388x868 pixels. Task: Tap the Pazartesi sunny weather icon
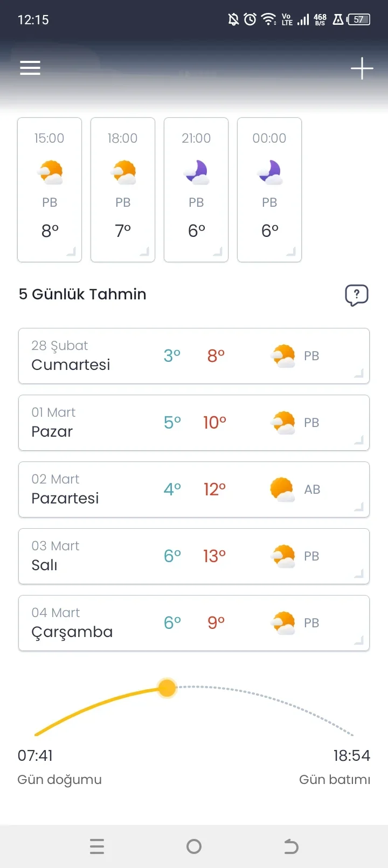tap(282, 489)
